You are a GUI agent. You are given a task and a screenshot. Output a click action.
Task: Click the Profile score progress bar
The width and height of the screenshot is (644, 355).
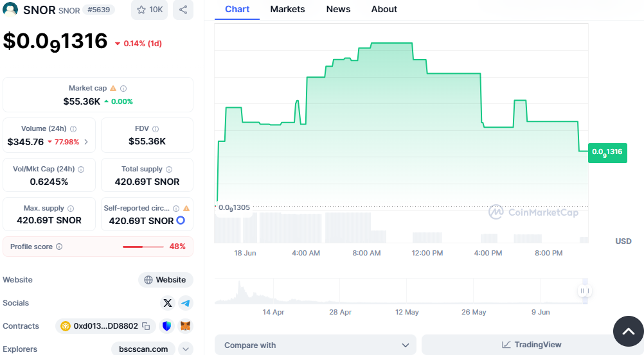coord(143,247)
